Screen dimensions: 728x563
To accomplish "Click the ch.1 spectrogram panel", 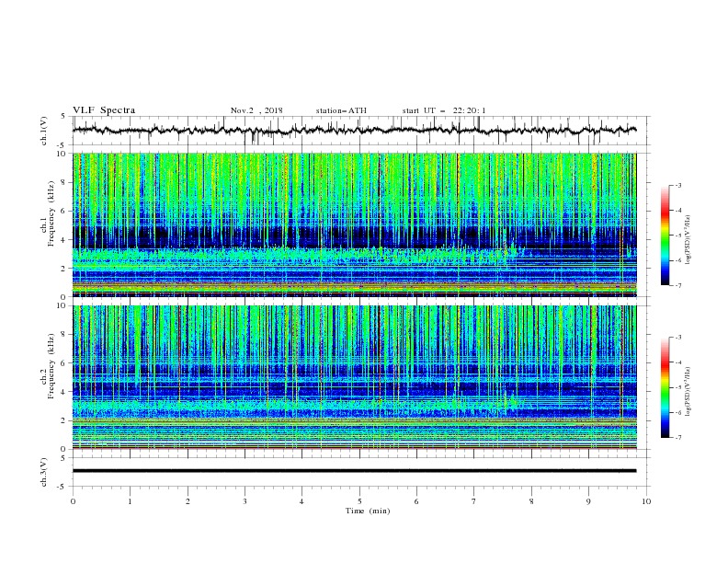I will click(354, 224).
